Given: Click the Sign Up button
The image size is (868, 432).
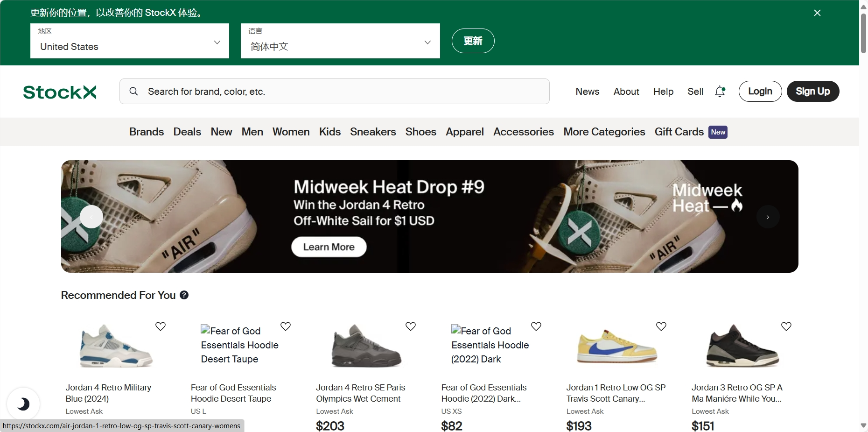Looking at the screenshot, I should pyautogui.click(x=813, y=92).
